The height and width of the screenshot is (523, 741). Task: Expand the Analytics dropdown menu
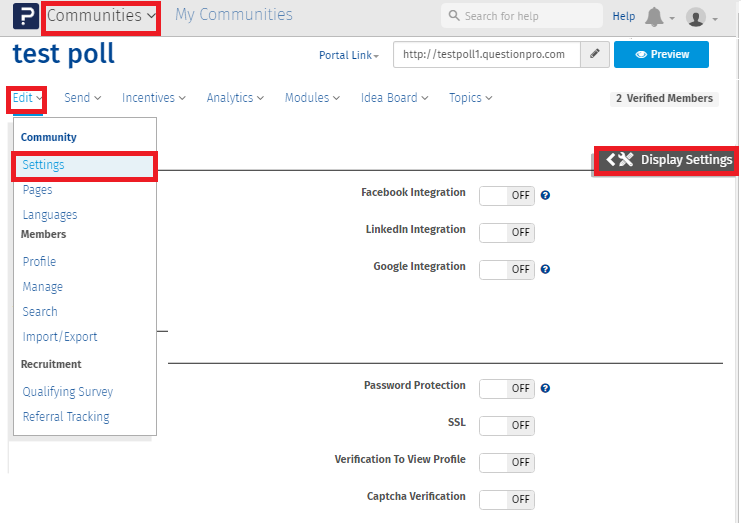point(235,98)
